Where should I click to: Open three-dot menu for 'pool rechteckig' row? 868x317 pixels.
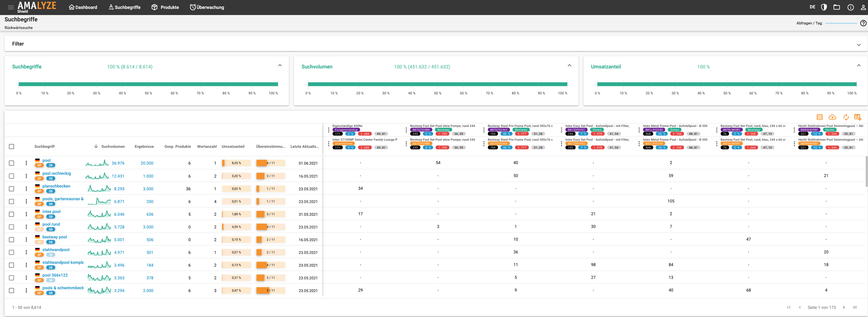coord(26,176)
